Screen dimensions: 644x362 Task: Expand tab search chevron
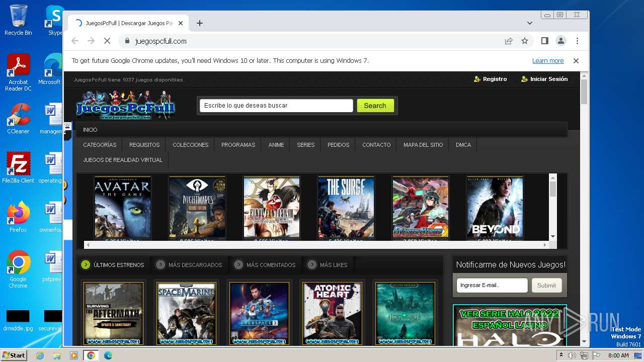tap(529, 23)
